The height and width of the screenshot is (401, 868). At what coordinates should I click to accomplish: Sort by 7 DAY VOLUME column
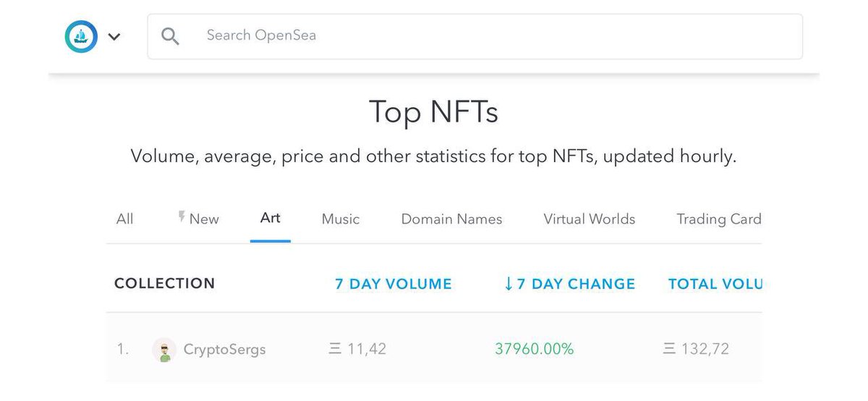coord(393,284)
